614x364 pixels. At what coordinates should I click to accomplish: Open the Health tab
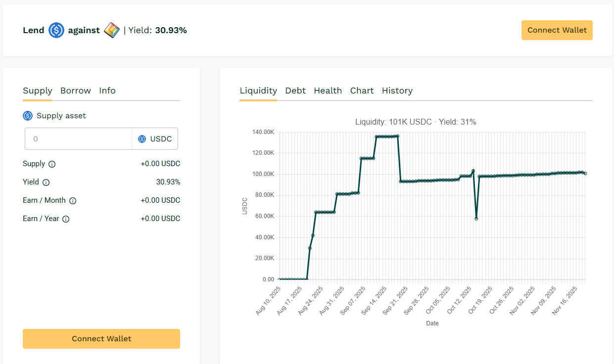tap(328, 91)
